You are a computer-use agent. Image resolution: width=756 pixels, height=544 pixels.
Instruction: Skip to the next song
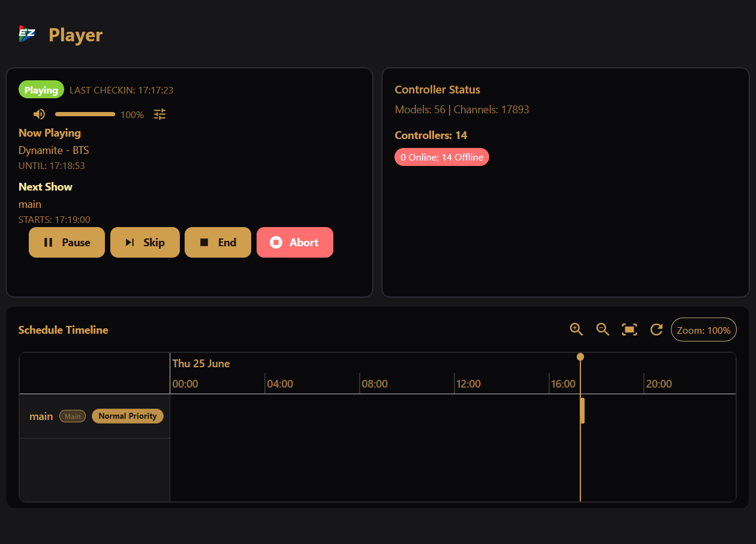[145, 242]
